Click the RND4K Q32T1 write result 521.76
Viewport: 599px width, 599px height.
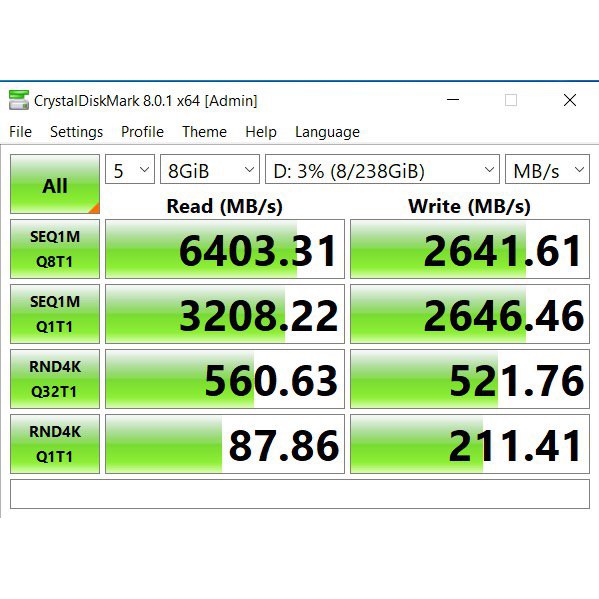(470, 379)
